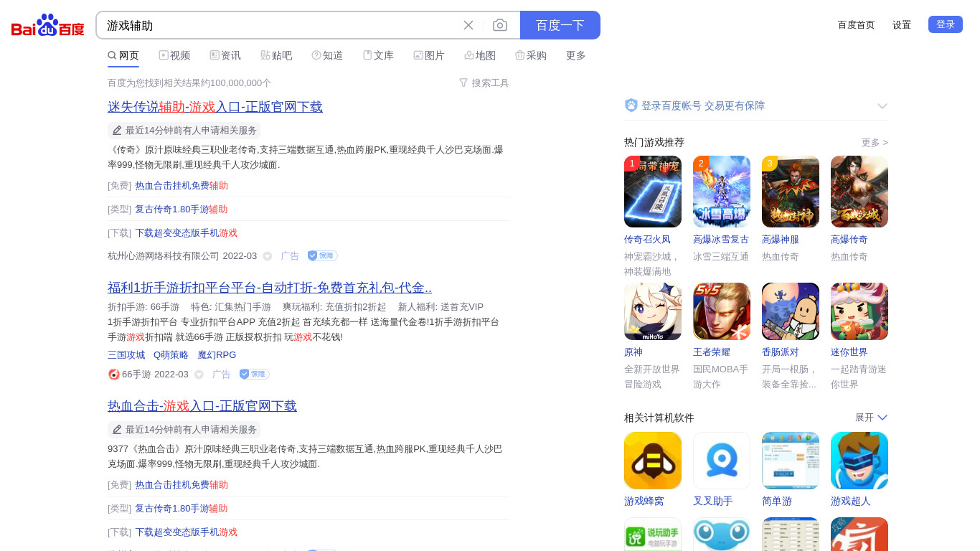This screenshot has height=551, width=980.
Task: Open result 迷失传说辅助-游戏入口-正版官网下载
Action: tap(215, 106)
